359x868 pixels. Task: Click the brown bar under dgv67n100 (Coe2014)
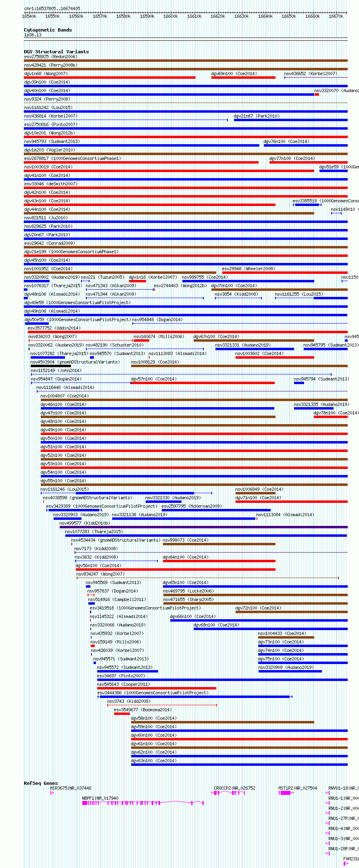coord(254,340)
